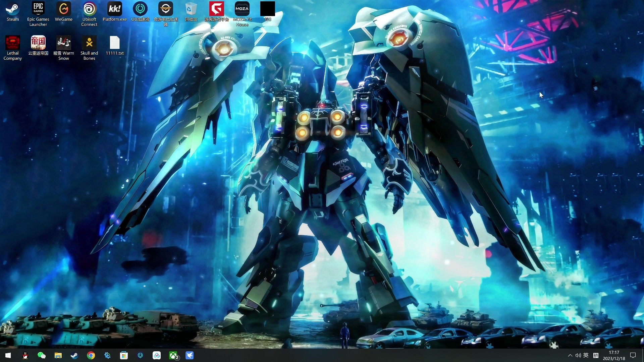Select the 11111.txt file on desktop
Image resolution: width=644 pixels, height=362 pixels.
115,43
